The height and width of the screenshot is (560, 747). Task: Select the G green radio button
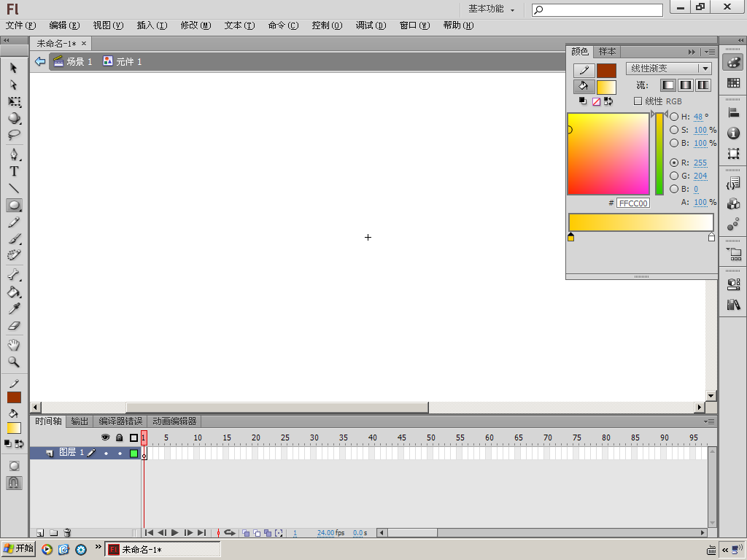point(674,176)
